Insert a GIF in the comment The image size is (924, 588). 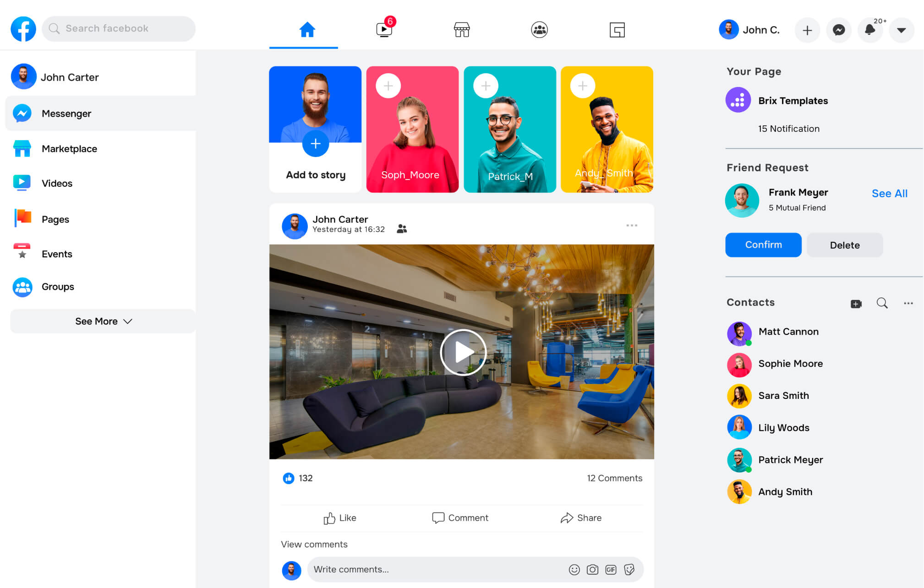pyautogui.click(x=611, y=569)
